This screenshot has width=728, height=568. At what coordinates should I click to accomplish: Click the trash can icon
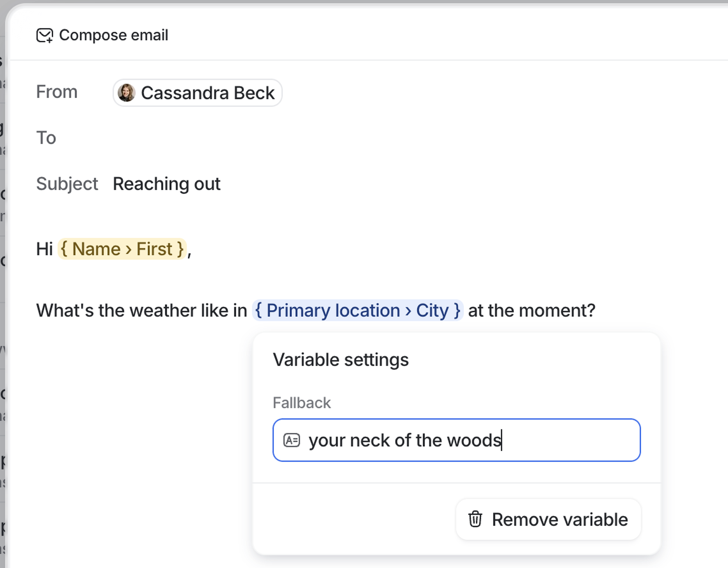475,520
